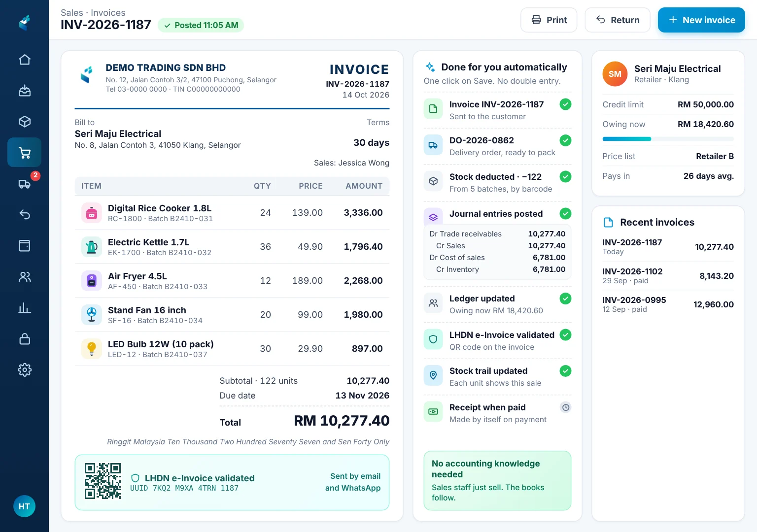757x532 pixels.
Task: Create a New invoice
Action: pyautogui.click(x=701, y=20)
